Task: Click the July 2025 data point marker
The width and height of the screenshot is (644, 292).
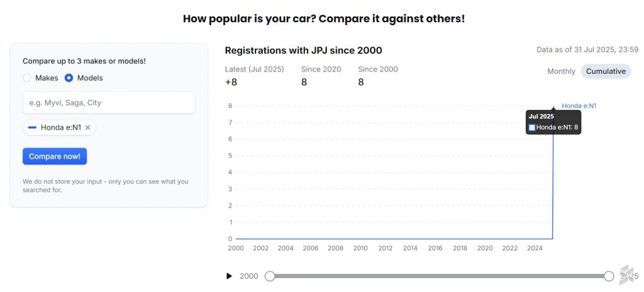Action: [x=553, y=107]
